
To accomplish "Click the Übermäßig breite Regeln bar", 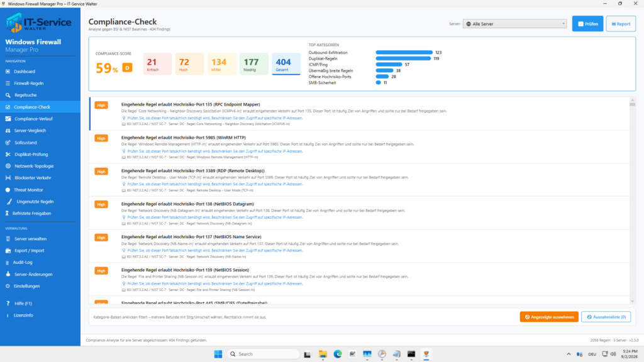I will point(384,70).
